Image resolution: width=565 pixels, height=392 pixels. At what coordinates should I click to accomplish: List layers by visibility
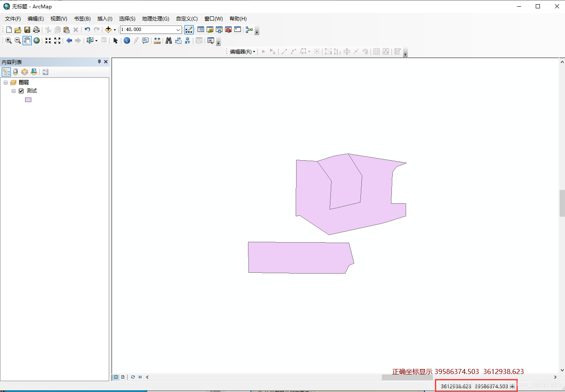25,72
